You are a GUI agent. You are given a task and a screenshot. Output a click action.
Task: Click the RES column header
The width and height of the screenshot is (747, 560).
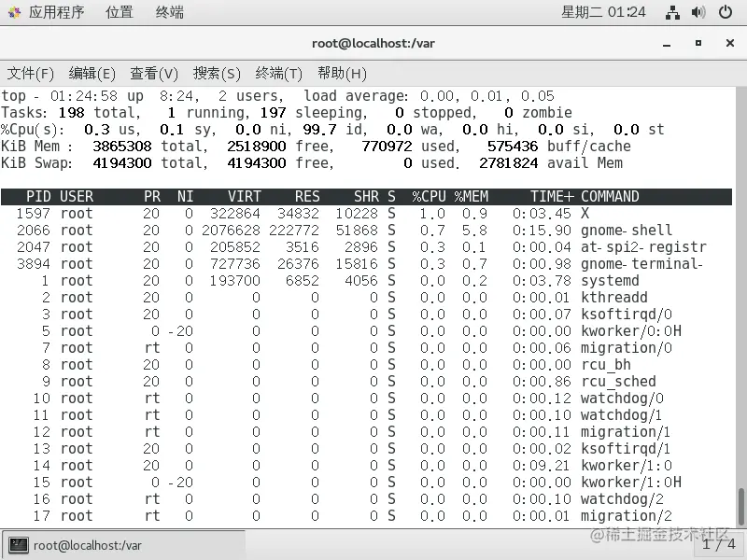307,197
